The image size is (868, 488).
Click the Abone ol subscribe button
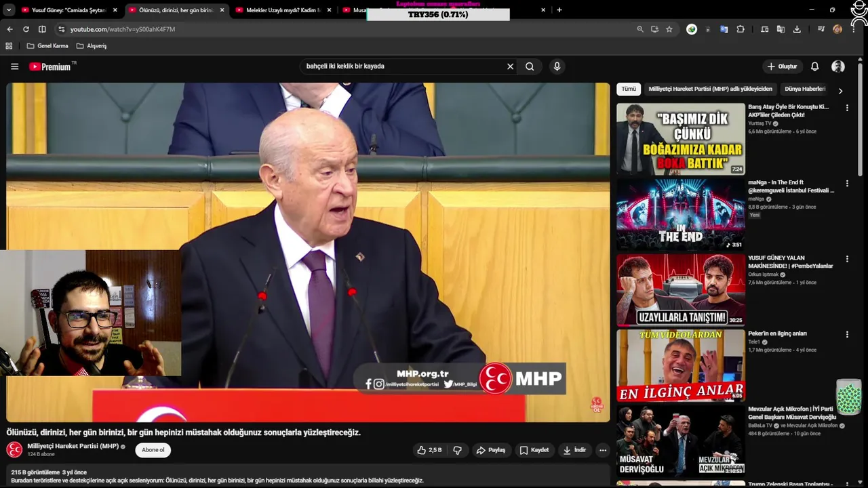coord(153,450)
